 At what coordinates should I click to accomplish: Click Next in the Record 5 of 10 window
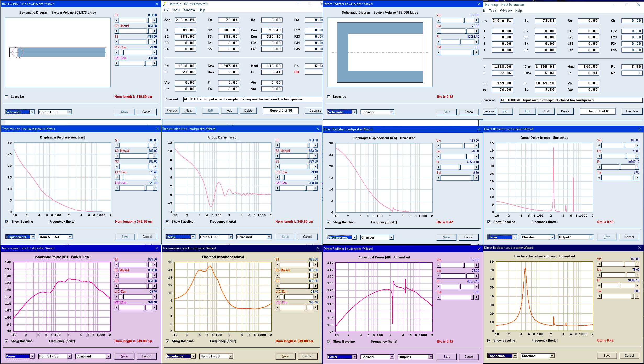189,111
